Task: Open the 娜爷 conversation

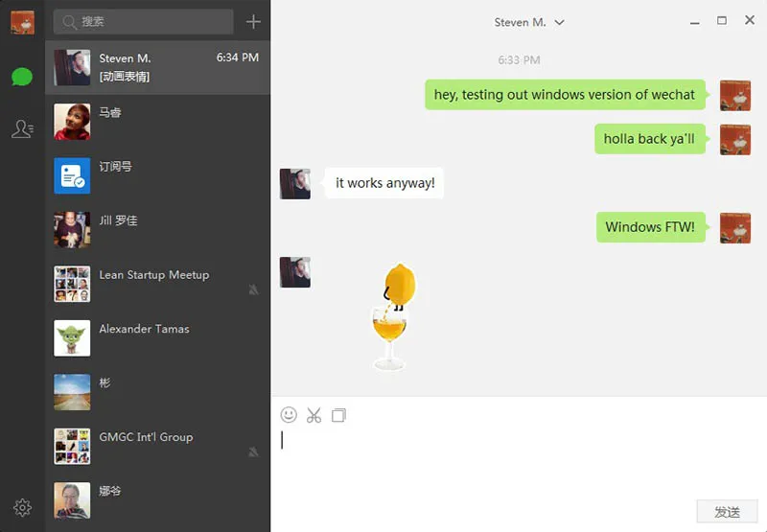Action: pos(157,500)
